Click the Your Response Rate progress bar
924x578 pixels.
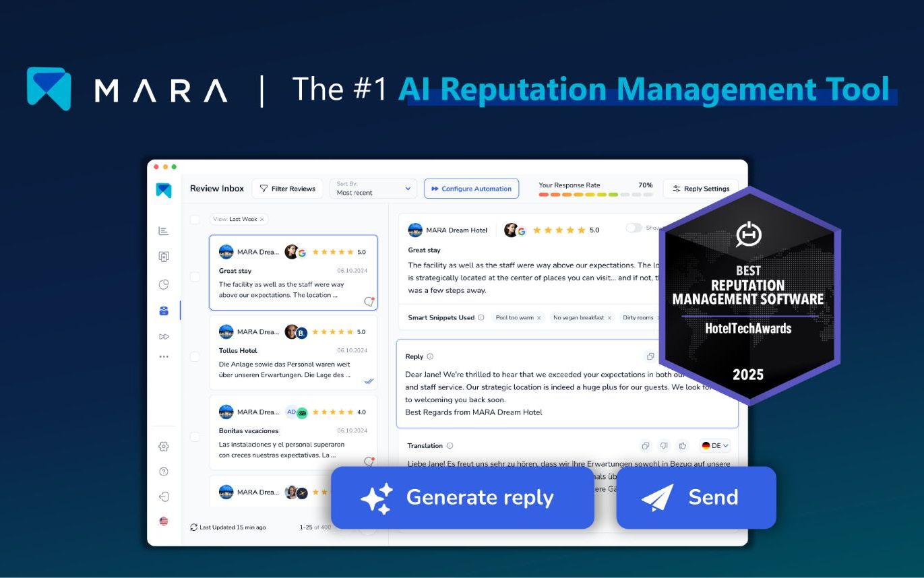[x=596, y=195]
